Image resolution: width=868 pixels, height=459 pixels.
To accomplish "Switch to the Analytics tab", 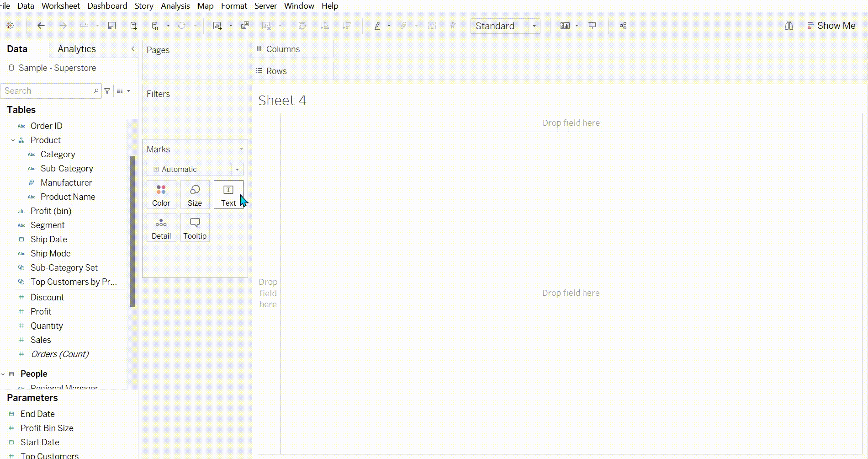I will 77,49.
